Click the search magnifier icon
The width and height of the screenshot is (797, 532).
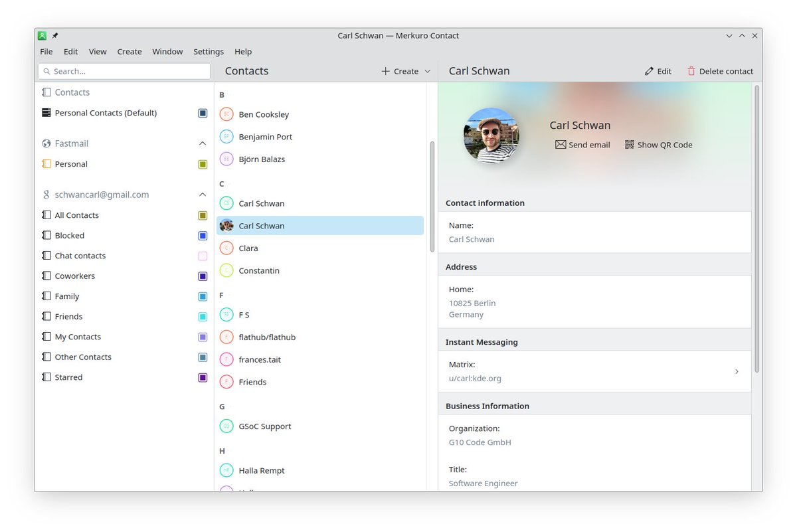coord(46,71)
